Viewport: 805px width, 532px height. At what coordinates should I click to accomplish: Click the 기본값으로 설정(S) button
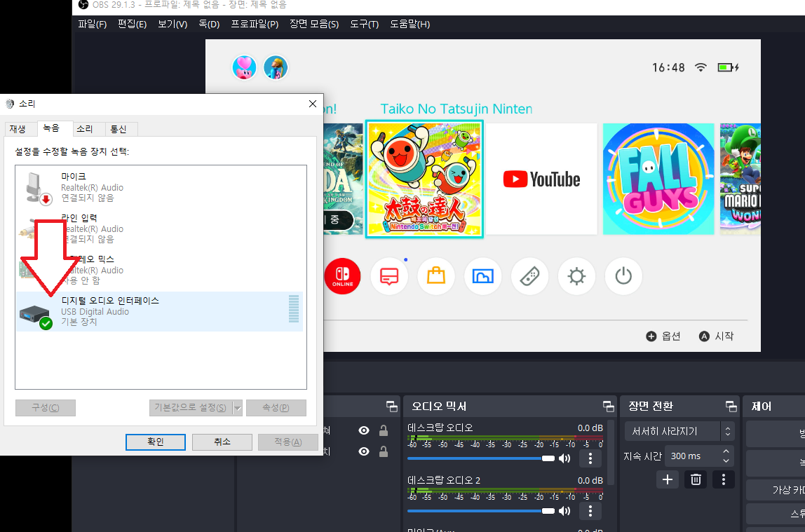[x=191, y=408]
